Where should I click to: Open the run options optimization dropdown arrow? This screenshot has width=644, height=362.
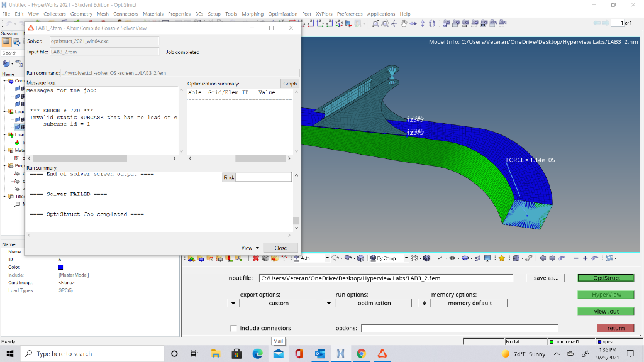pos(328,303)
